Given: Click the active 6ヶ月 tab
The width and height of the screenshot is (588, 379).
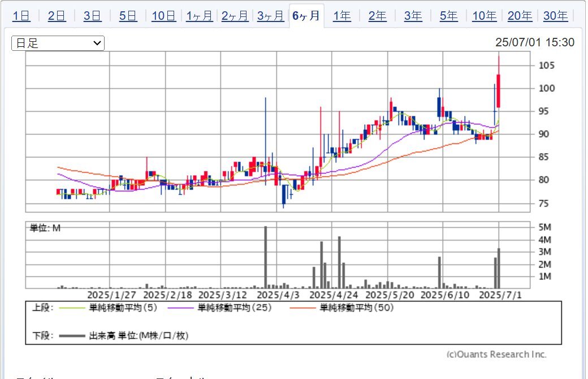Looking at the screenshot, I should 306,16.
